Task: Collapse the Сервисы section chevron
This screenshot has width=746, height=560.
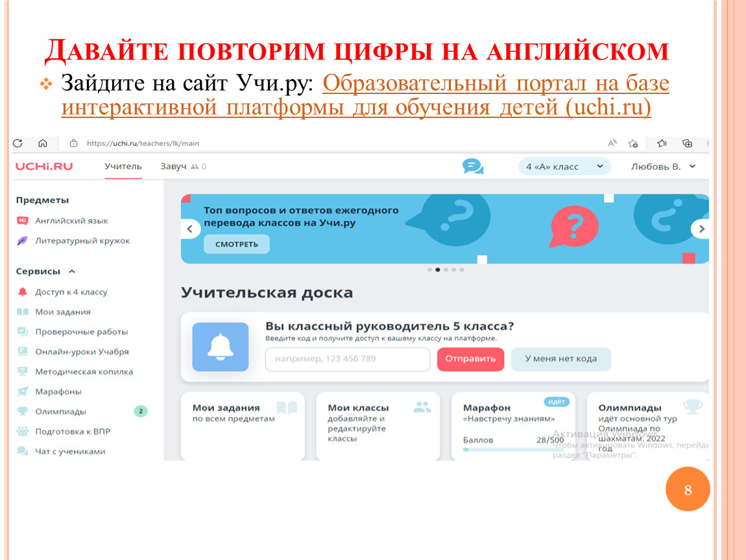Action: (72, 272)
